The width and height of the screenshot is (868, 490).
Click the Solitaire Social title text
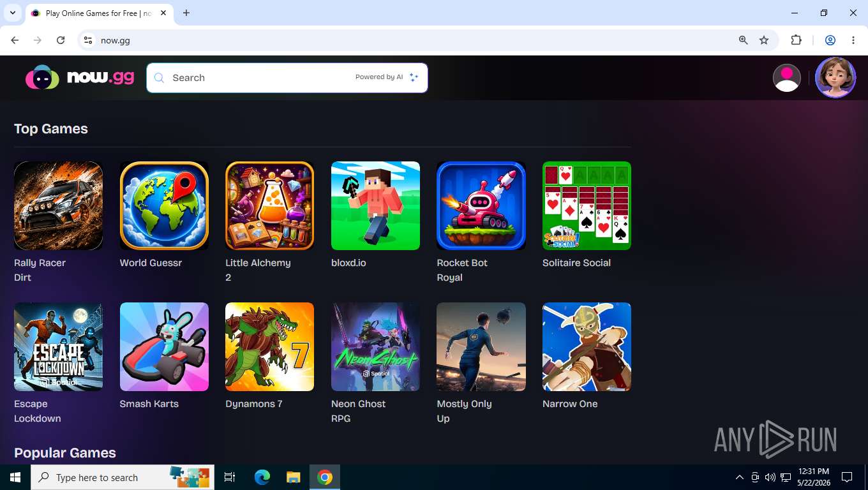point(576,263)
